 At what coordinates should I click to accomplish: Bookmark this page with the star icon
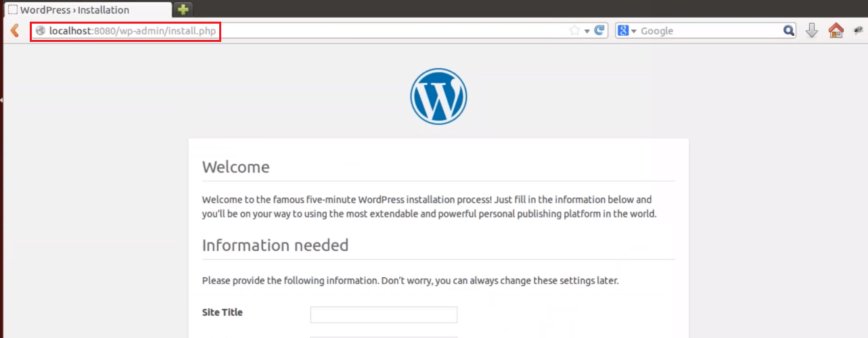(574, 30)
